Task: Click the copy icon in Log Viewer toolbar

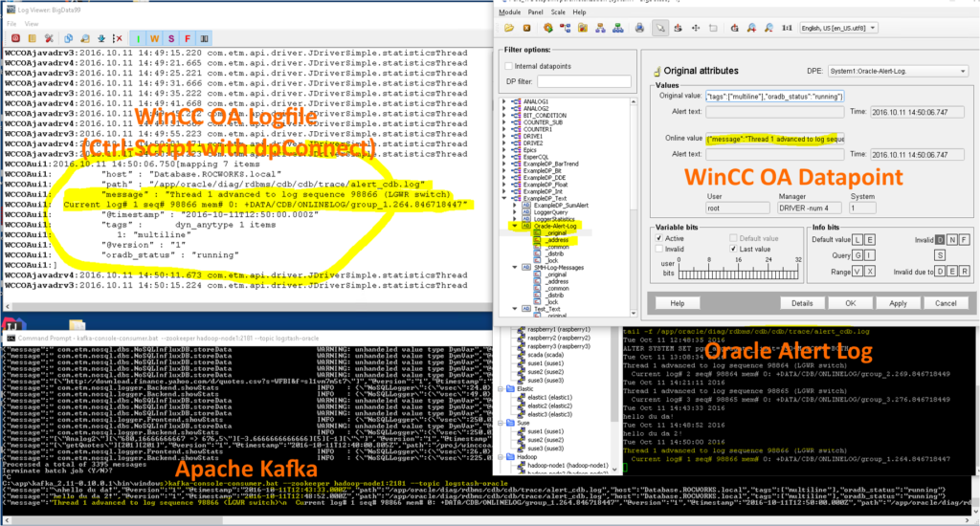Action: tap(68, 38)
